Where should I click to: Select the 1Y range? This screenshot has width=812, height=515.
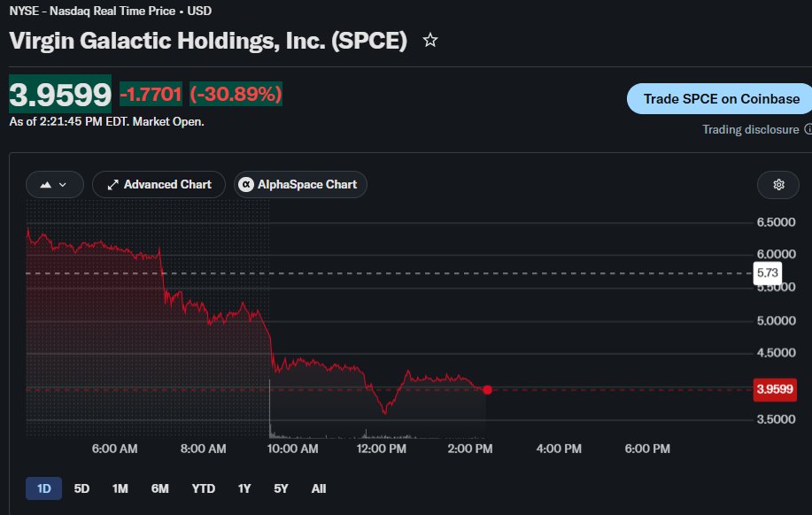pyautogui.click(x=244, y=488)
